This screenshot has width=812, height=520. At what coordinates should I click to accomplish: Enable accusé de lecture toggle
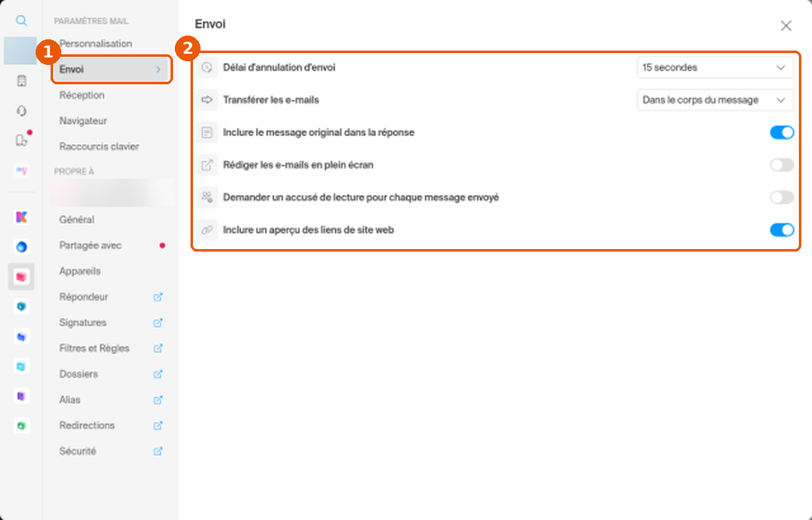781,197
